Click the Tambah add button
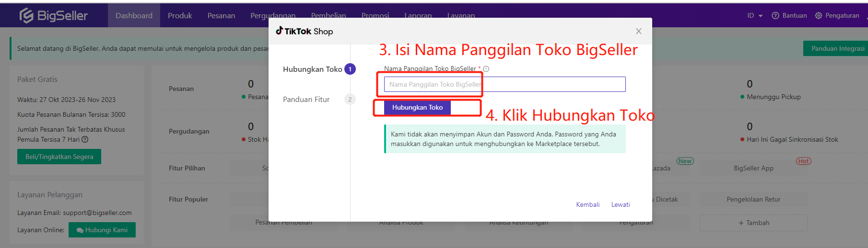Viewport: 868px width, 248px height. 753,223
